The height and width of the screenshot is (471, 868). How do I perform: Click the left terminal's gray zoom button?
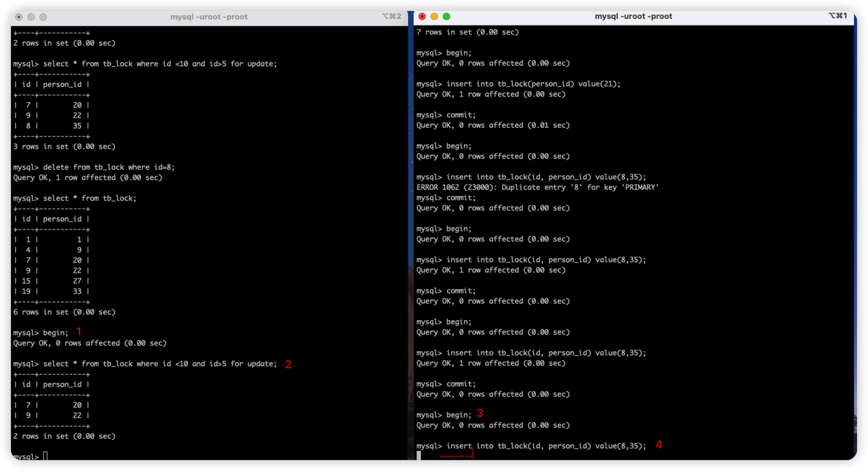click(x=43, y=17)
